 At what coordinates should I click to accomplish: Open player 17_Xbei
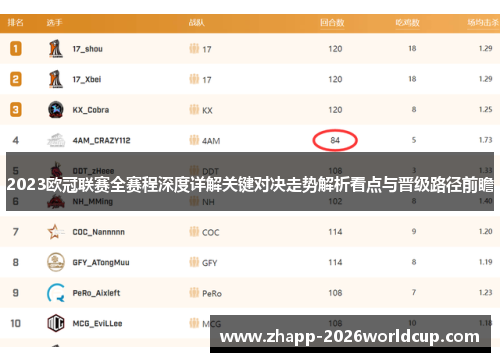[87, 80]
